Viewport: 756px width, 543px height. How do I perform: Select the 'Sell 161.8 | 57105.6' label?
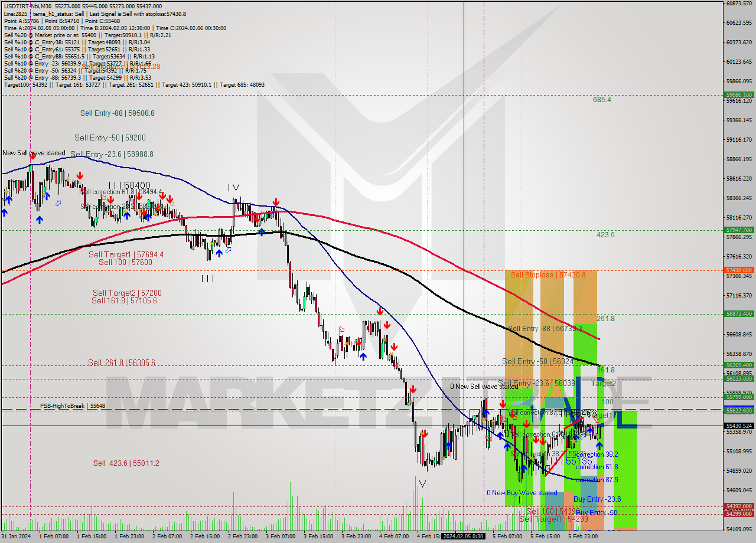(124, 300)
